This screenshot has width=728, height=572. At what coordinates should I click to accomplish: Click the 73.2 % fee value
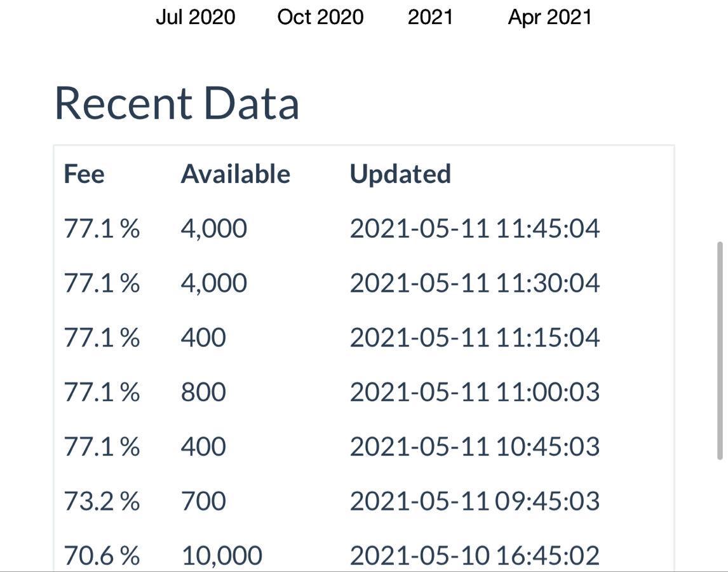(102, 501)
